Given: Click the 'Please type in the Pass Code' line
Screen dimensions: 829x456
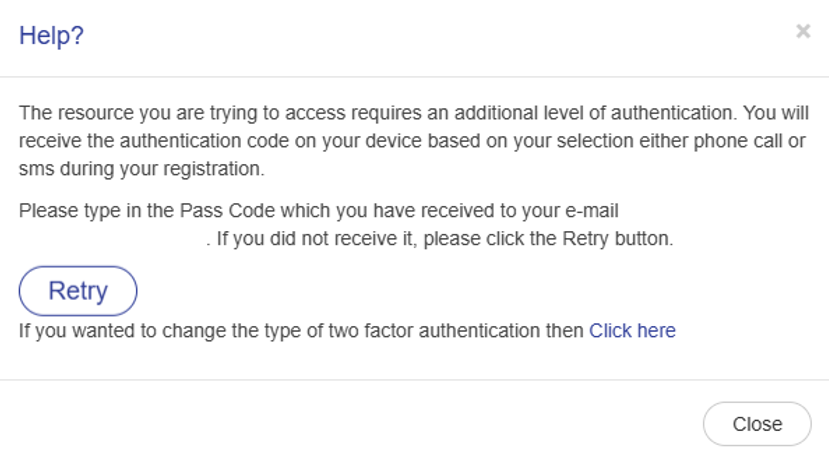Looking at the screenshot, I should pyautogui.click(x=319, y=211).
